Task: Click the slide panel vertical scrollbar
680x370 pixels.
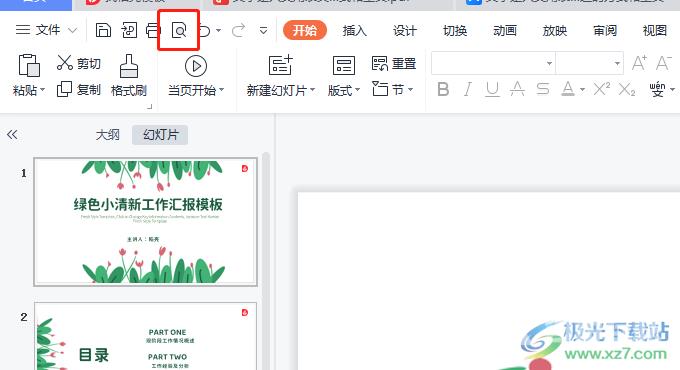Action: click(266, 260)
